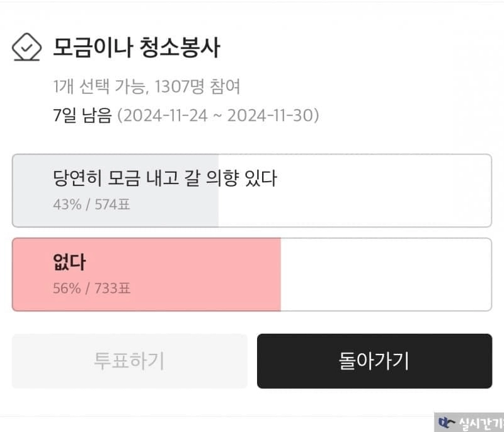Select the "당연히 모금 내고 갈 의향 있다" option label

(165, 179)
